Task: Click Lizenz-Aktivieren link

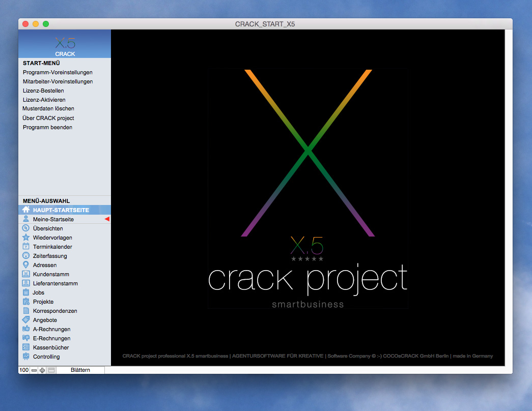Action: [x=44, y=100]
